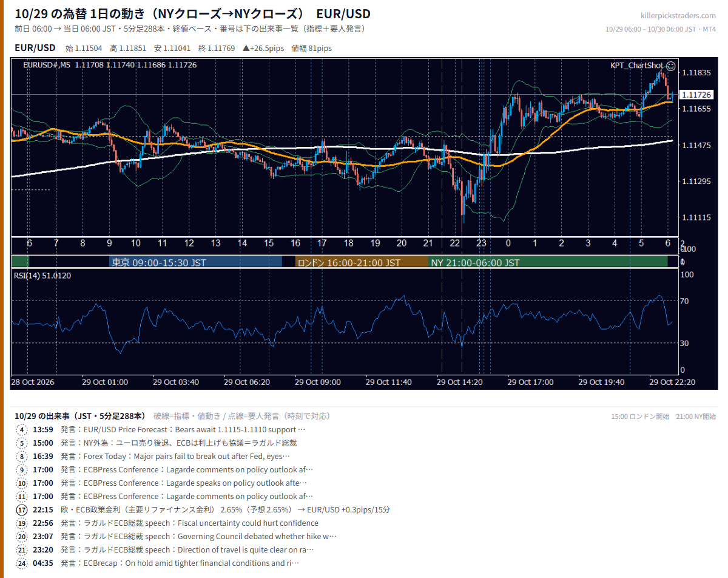Click the 終 1.11769 close value
Viewport: 728px width, 578px height.
pos(217,49)
